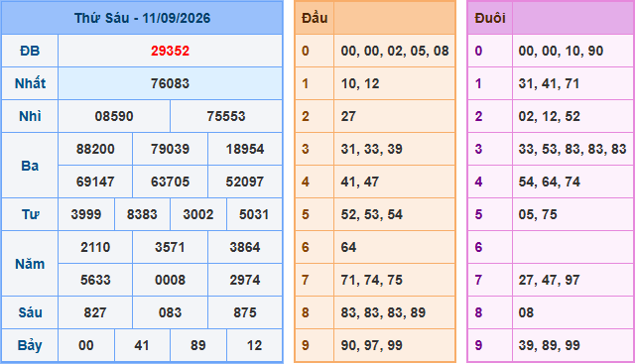Select Đầu row 6 value '64'
636x364 pixels.
(348, 247)
